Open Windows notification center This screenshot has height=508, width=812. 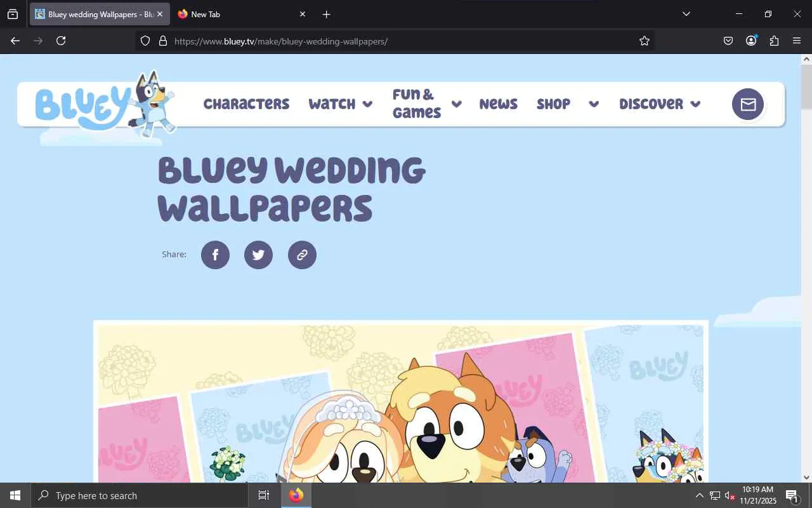792,495
